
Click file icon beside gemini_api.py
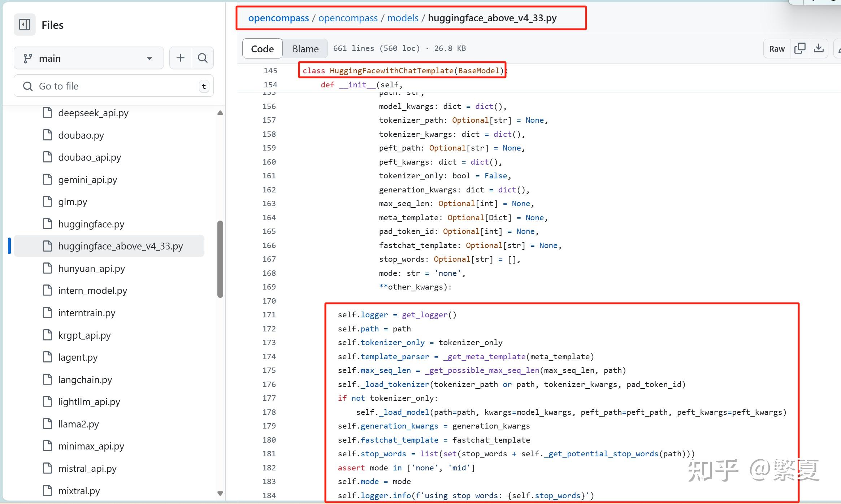tap(47, 179)
